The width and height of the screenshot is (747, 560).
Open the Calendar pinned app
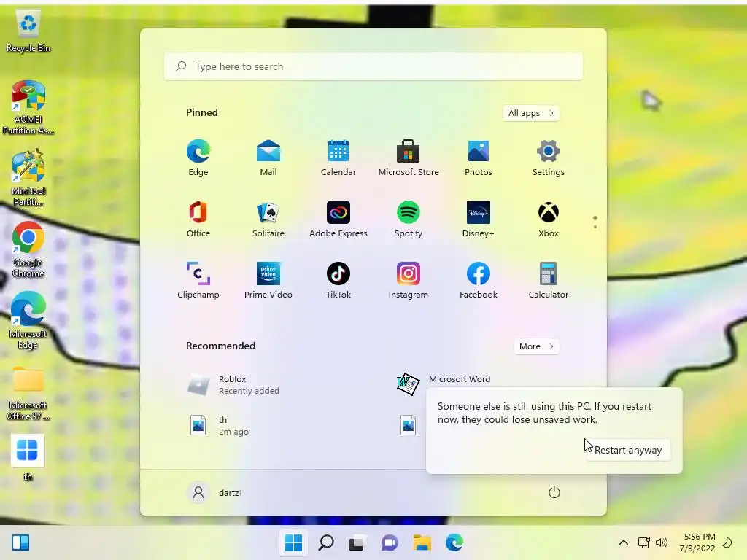pos(338,158)
